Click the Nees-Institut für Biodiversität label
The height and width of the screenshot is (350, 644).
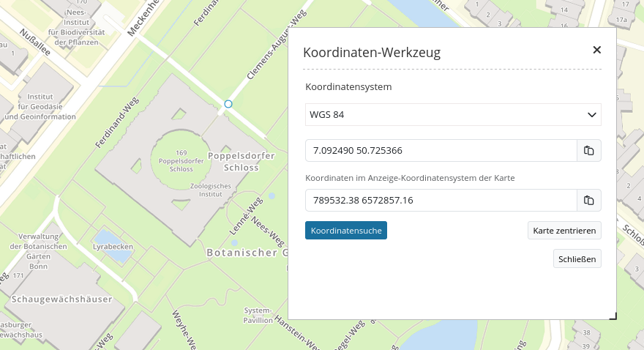tap(77, 22)
